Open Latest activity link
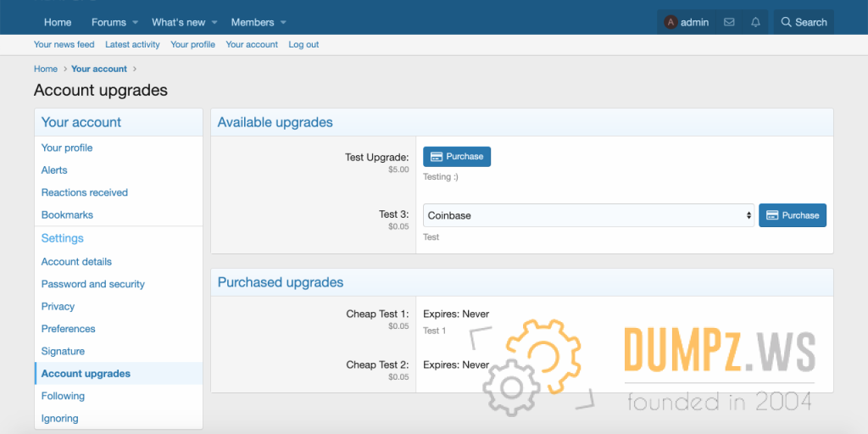 [x=132, y=45]
